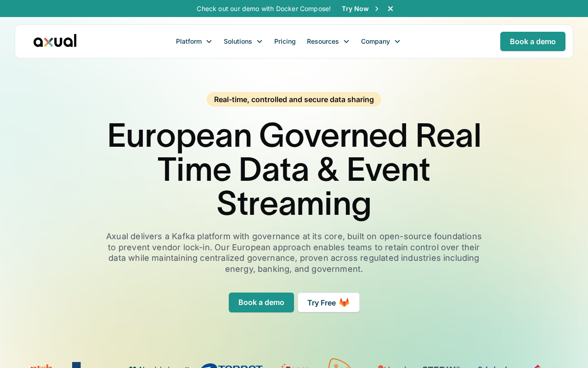Open the Resources navigation menu
588x368 pixels.
coord(328,41)
